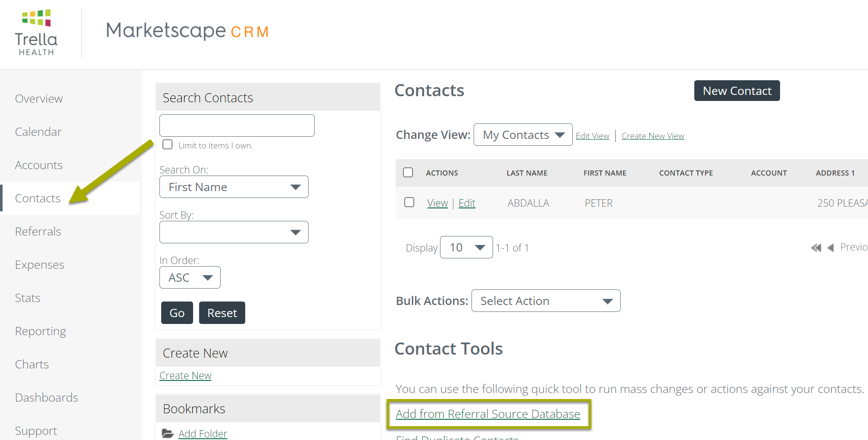868x440 pixels.
Task: Click the Trella Health logo
Action: coord(36,32)
